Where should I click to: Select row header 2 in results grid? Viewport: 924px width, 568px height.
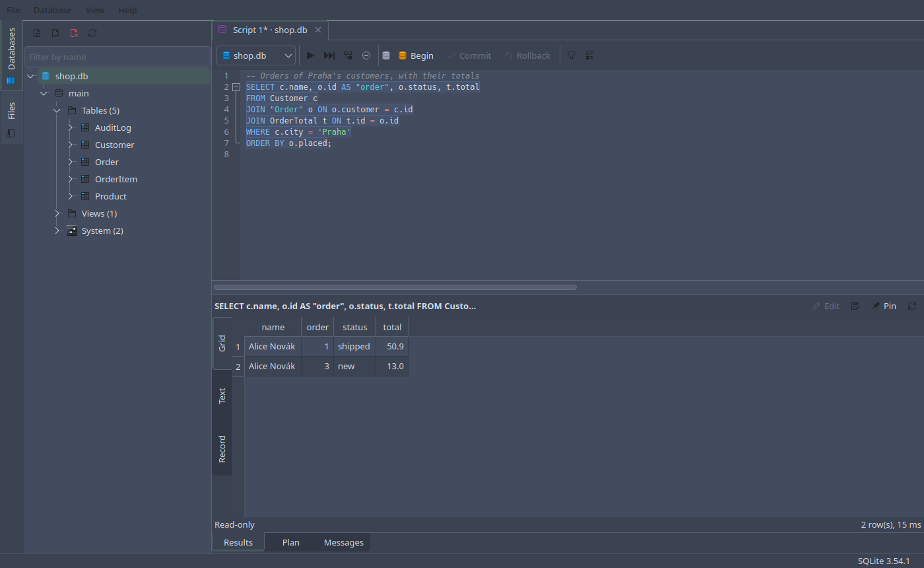coord(238,366)
